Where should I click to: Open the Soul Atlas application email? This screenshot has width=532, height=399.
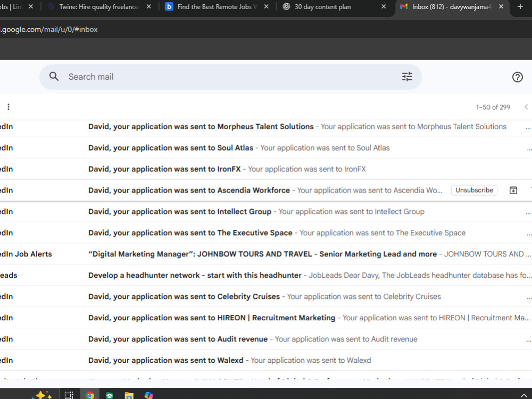[266, 148]
